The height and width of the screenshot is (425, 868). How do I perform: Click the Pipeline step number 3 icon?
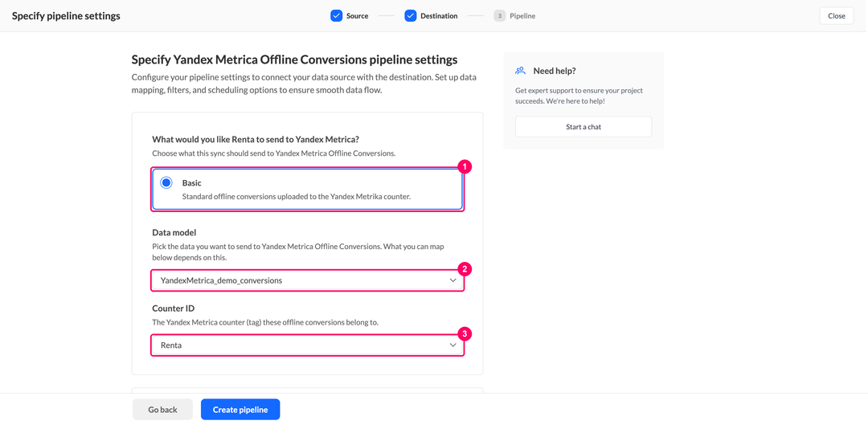[499, 16]
